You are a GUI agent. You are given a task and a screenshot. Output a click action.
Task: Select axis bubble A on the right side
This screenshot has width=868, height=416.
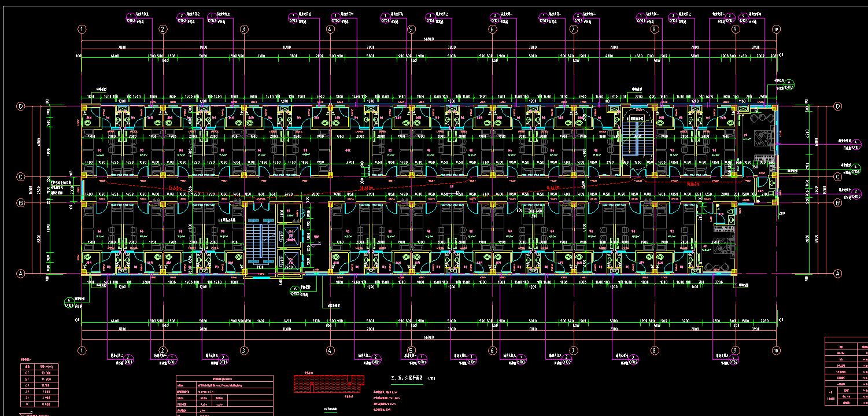point(837,273)
